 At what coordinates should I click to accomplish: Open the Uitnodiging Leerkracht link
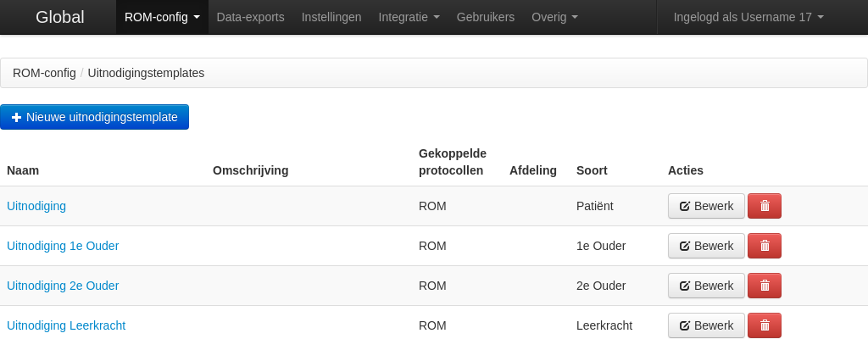pyautogui.click(x=66, y=325)
